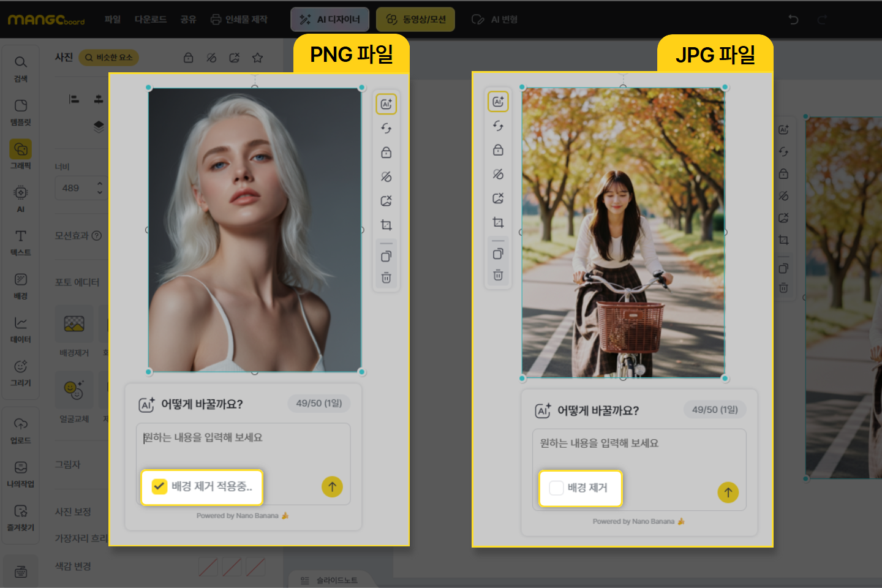
Task: Click trash delete icon beside PNG photo
Action: tap(386, 278)
